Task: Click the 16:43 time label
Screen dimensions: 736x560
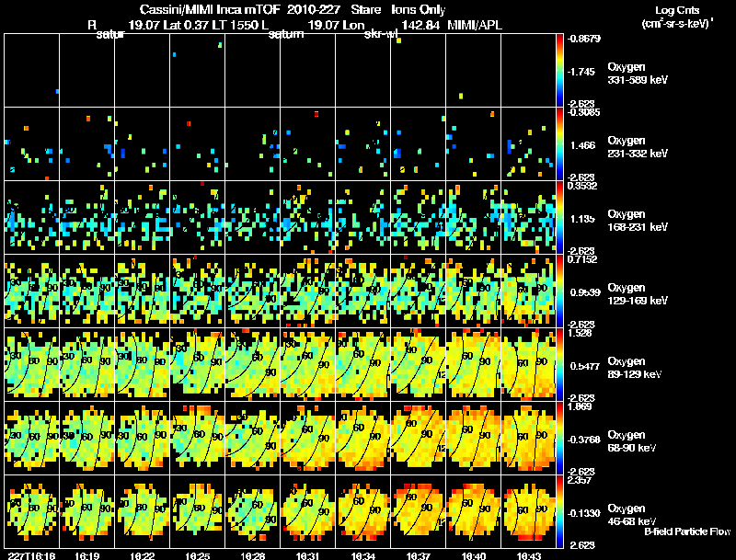Action: [528, 555]
